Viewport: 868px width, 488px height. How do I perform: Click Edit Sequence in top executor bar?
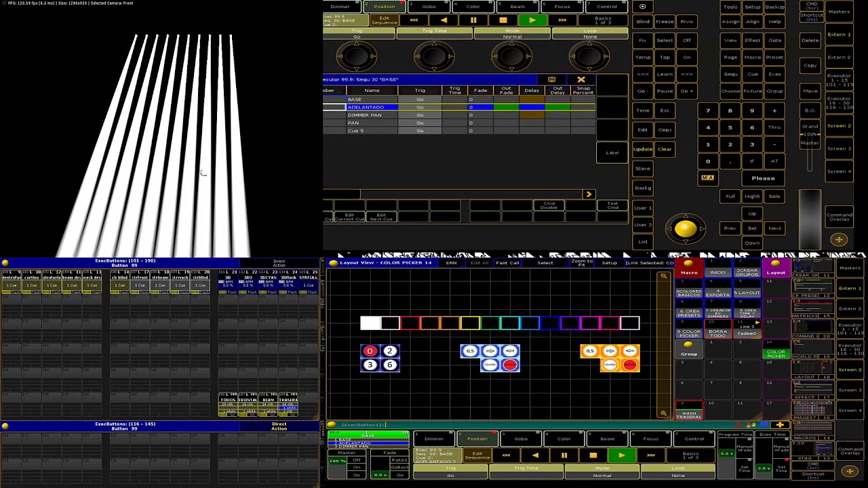coord(384,20)
